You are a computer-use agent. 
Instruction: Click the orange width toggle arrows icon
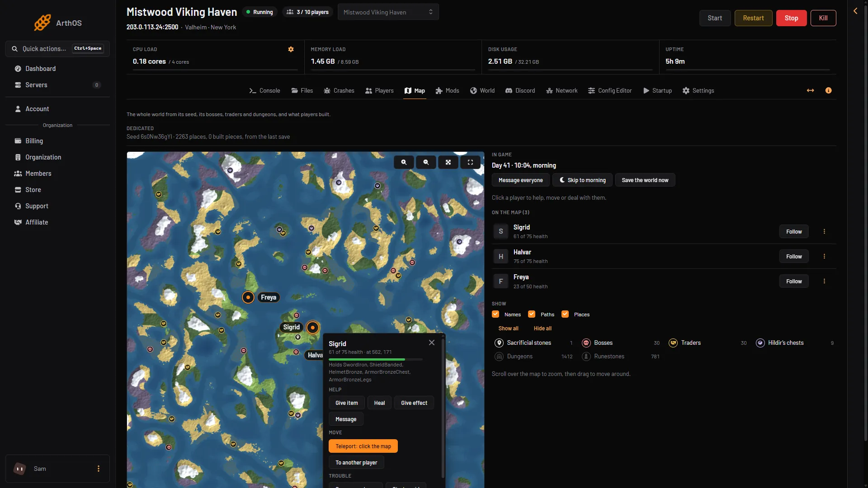pyautogui.click(x=811, y=90)
